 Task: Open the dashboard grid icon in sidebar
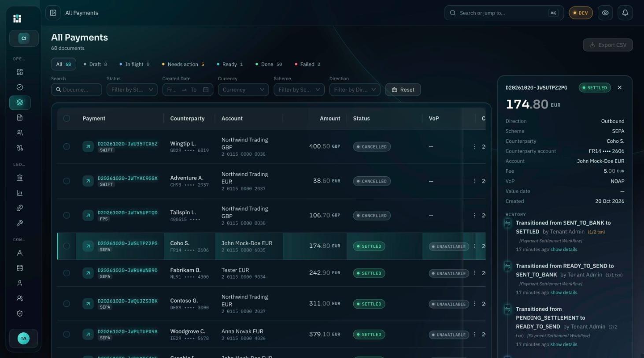20,72
